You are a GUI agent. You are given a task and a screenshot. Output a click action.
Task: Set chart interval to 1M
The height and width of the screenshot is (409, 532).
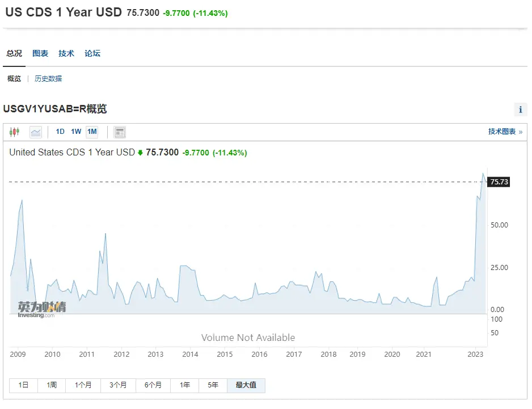coord(92,132)
